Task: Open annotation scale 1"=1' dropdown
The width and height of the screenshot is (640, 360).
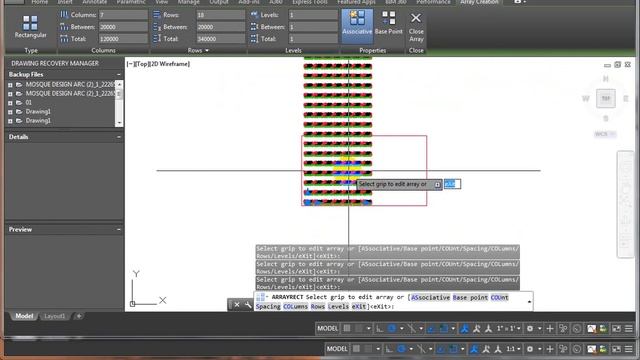Action: point(508,329)
